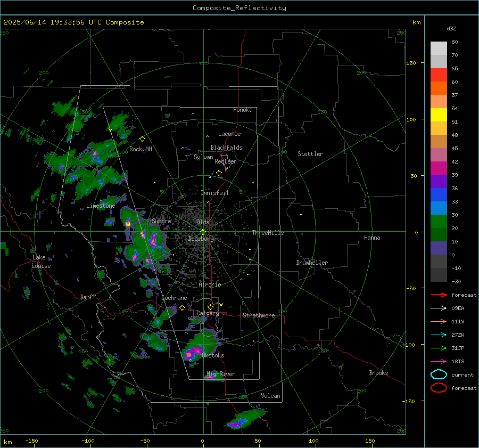
Task: Select the bright green dBZ swatch
Action: coord(439,222)
